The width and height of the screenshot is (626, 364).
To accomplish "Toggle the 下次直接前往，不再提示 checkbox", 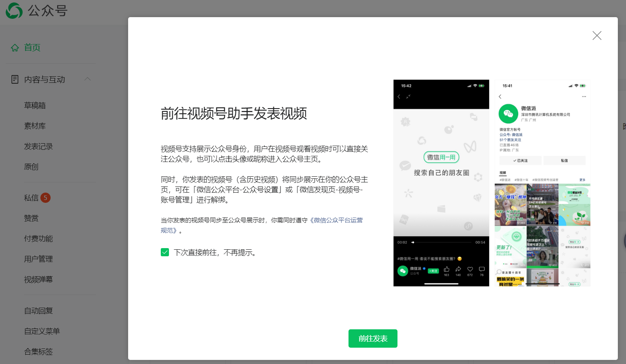I will 165,252.
